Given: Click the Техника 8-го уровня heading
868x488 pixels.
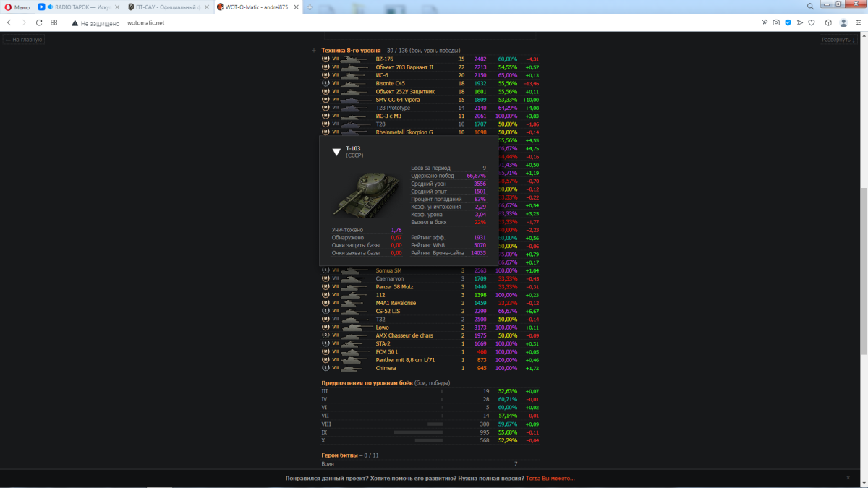Looking at the screenshot, I should pos(351,51).
